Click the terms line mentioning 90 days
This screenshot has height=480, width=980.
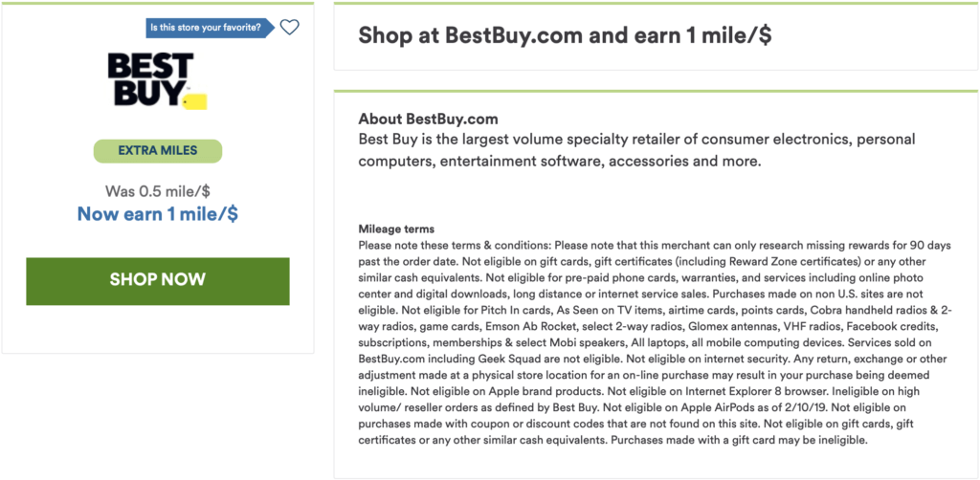655,245
